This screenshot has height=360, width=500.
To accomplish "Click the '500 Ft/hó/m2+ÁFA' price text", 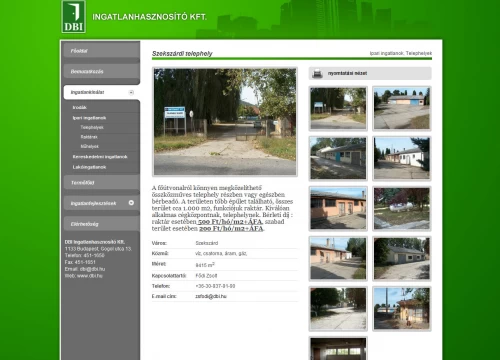I will [x=230, y=222].
